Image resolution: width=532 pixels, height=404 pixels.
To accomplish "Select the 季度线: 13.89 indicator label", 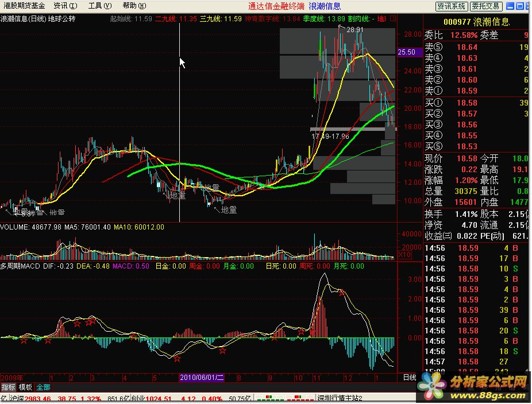I will 324,18.
